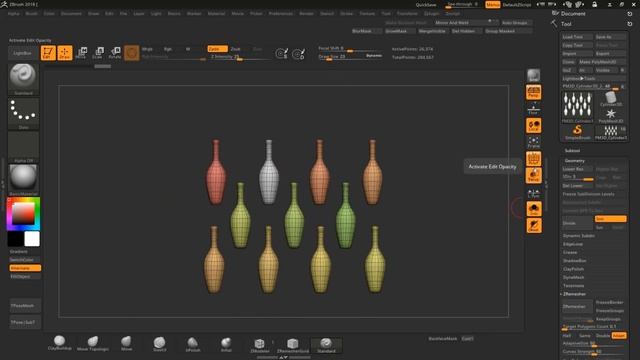Select the ZModeler brush
The height and width of the screenshot is (360, 640).
(260, 345)
